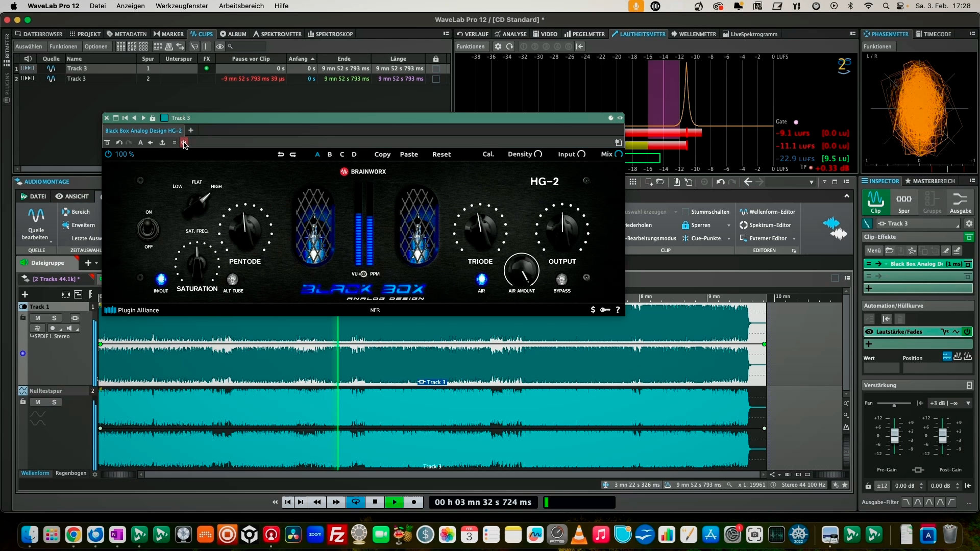The height and width of the screenshot is (551, 980).
Task: Click the search magnifier in Clips panel
Action: point(230,46)
